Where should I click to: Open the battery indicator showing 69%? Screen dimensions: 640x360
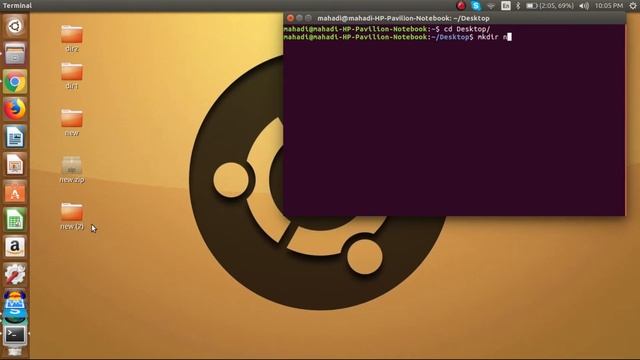point(549,6)
